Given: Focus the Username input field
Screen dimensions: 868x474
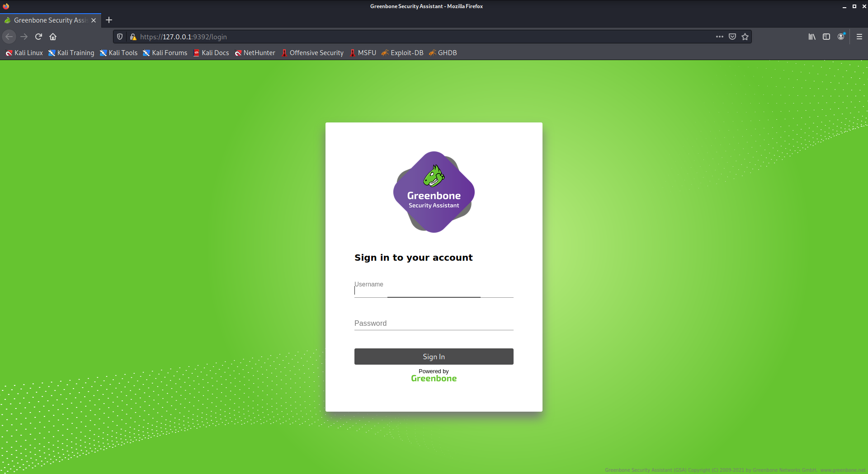Looking at the screenshot, I should 433,291.
